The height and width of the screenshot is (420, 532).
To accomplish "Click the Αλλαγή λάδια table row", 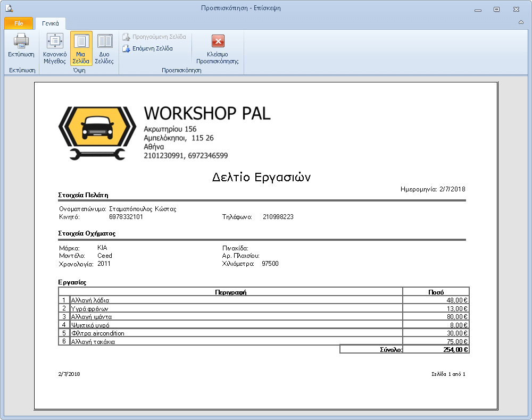I will click(x=236, y=300).
